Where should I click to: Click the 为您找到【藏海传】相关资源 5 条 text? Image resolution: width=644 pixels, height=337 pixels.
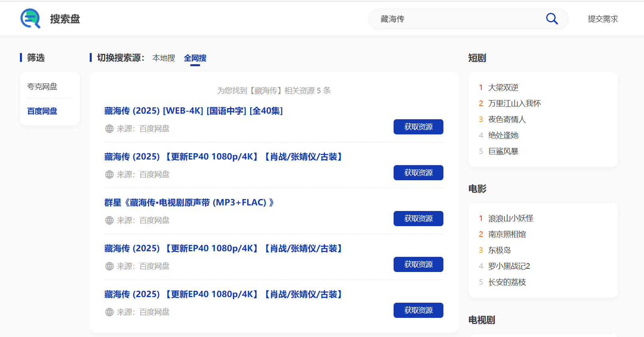pyautogui.click(x=274, y=91)
